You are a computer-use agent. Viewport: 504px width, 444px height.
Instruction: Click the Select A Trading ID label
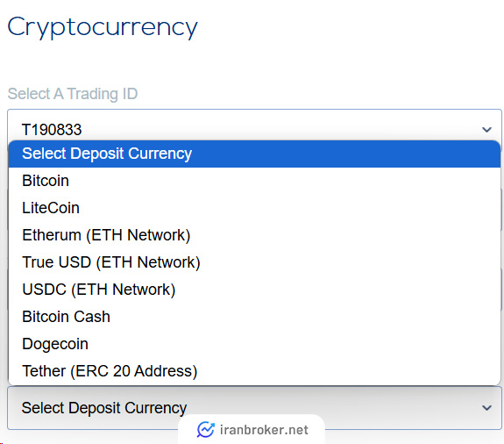coord(73,94)
